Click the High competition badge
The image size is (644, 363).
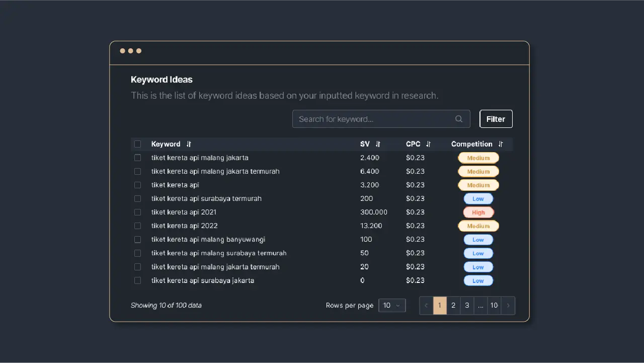[478, 212]
